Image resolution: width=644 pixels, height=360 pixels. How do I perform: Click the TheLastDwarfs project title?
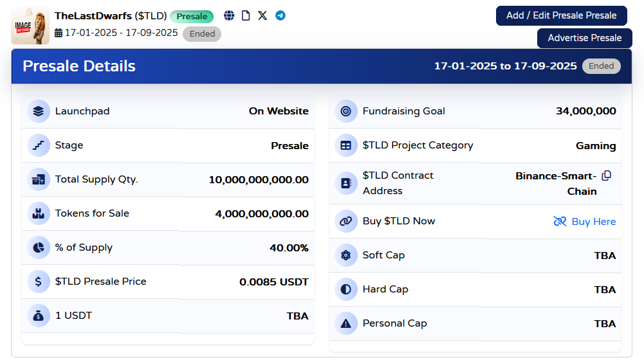pyautogui.click(x=93, y=15)
